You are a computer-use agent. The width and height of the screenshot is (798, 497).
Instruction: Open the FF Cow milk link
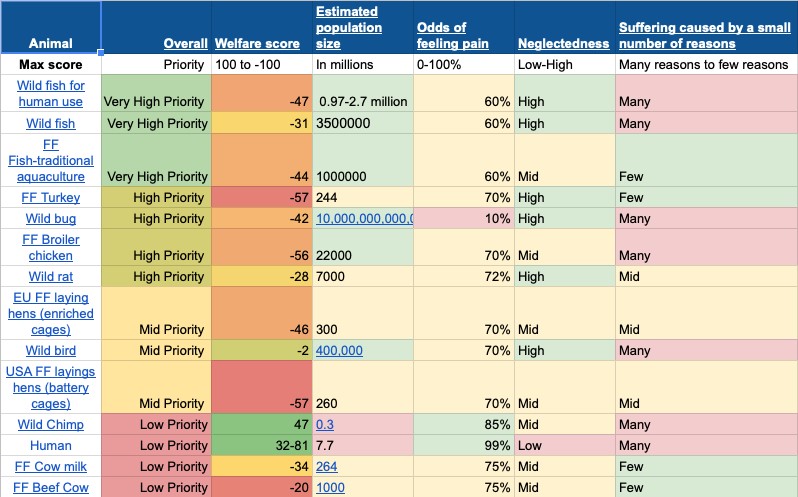pyautogui.click(x=50, y=466)
